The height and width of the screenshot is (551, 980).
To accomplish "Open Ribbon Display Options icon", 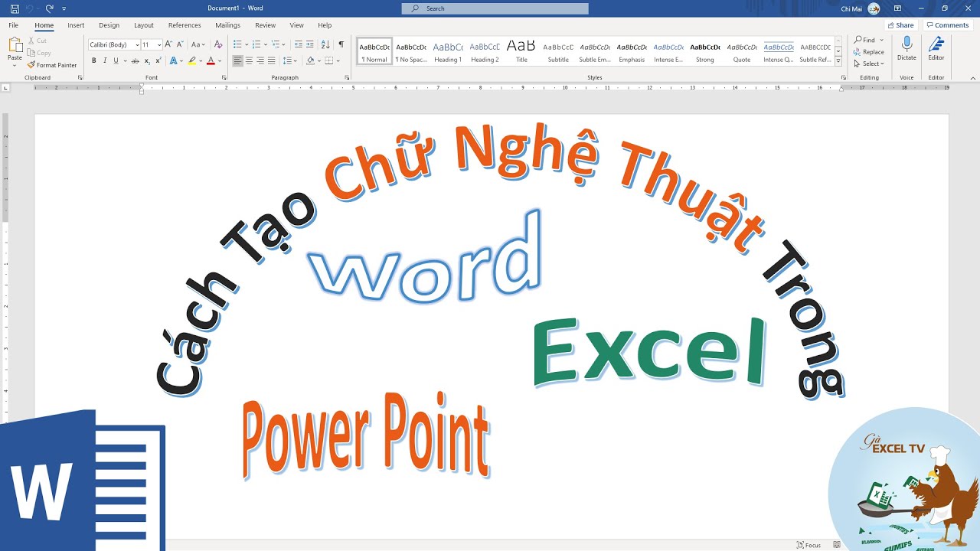I will pyautogui.click(x=897, y=8).
